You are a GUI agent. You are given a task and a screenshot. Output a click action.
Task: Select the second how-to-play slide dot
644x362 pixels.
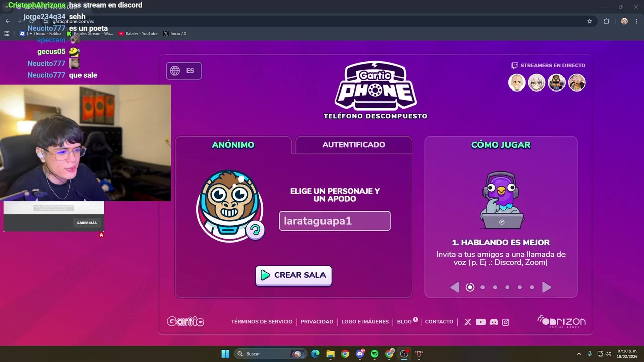click(482, 287)
